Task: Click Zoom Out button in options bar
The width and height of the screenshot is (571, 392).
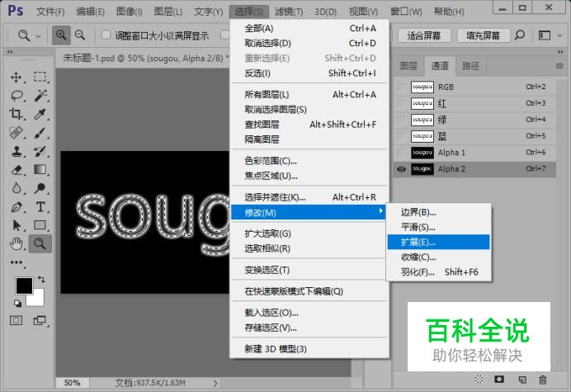Action: pyautogui.click(x=80, y=35)
